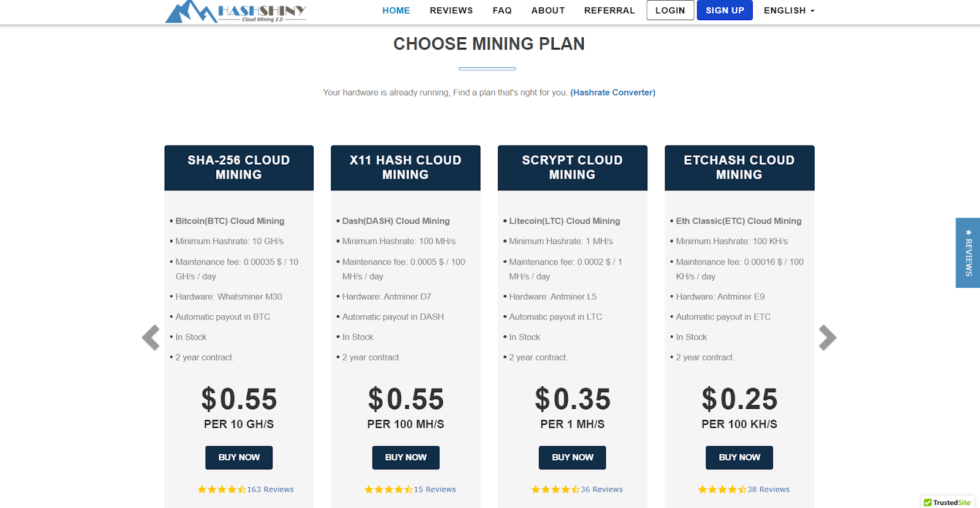Click the Etchash plan star rating
980x508 pixels.
pyautogui.click(x=722, y=490)
